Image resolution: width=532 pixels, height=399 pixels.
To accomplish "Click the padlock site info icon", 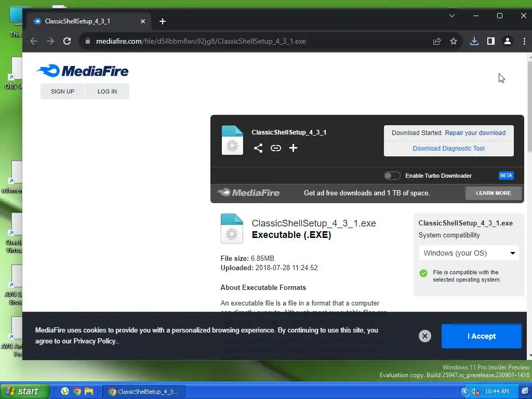I will (x=88, y=42).
